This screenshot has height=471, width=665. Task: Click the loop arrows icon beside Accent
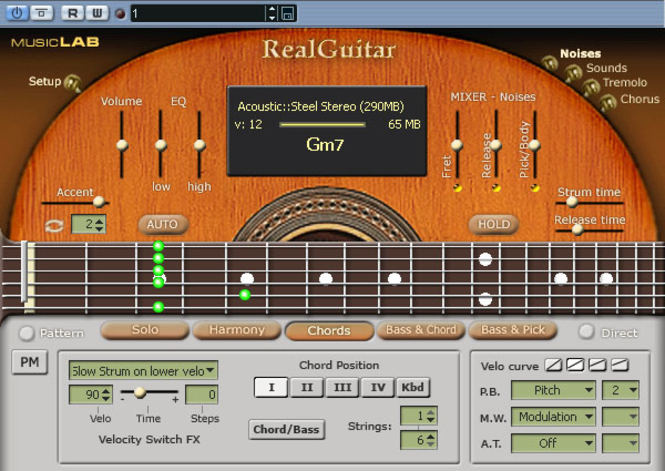54,225
